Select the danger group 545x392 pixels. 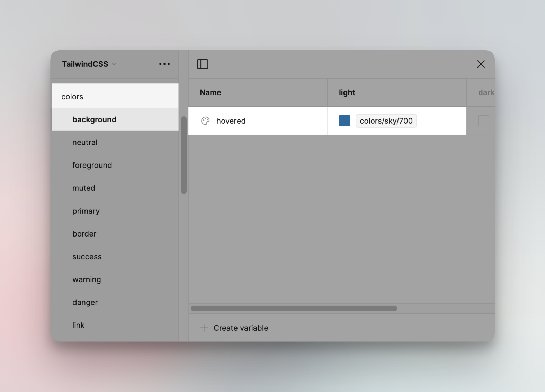[85, 302]
